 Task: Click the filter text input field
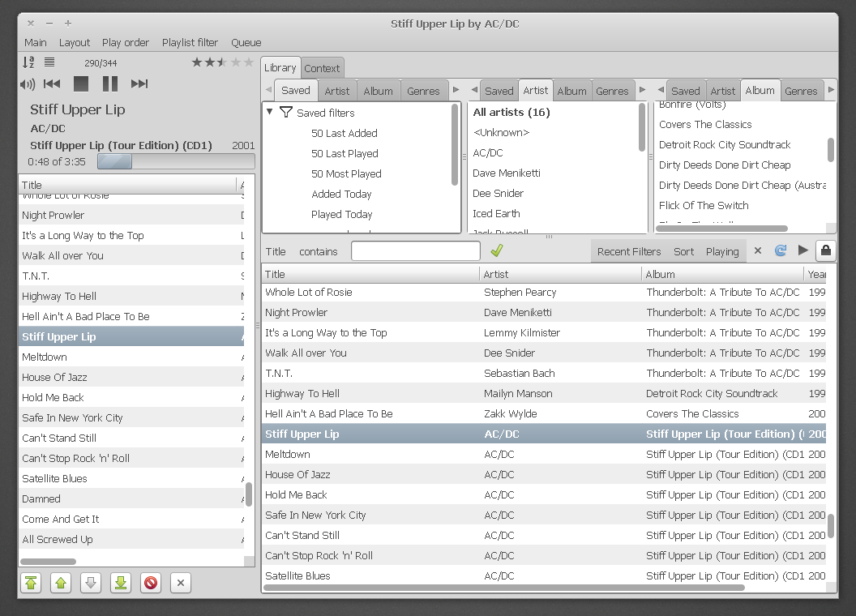click(416, 251)
